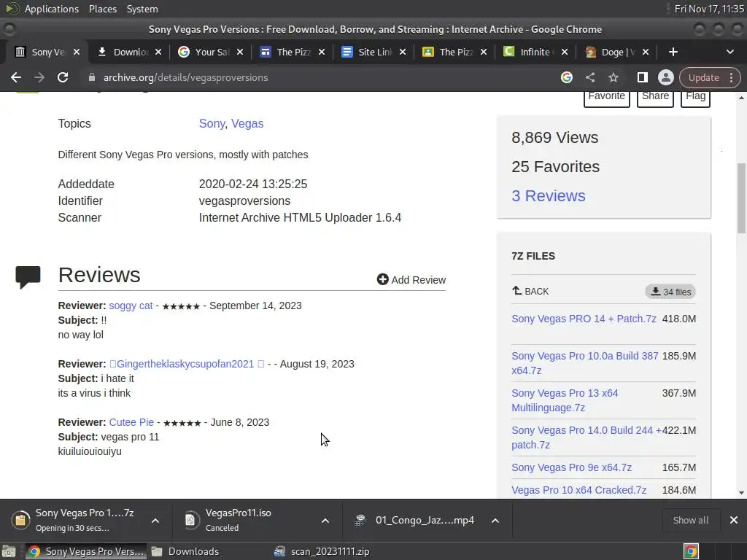Click the Chrome icon in system tray
Viewport: 747px width, 560px height.
(x=691, y=551)
